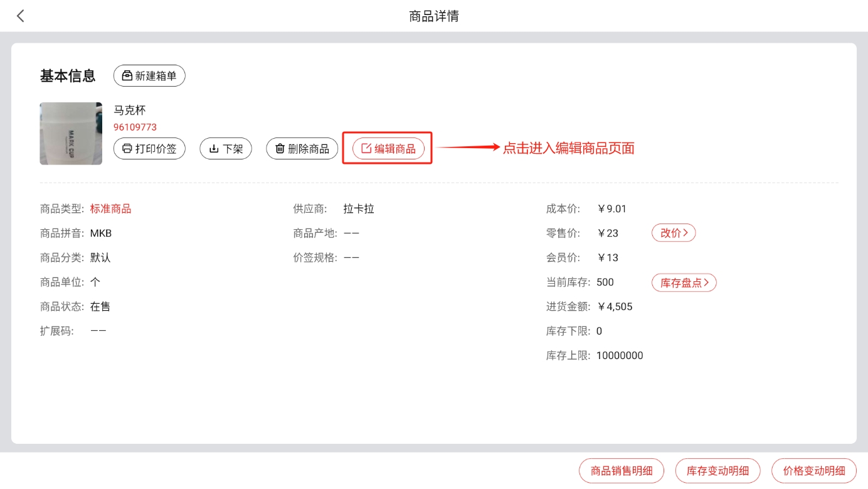Open the 马克杯 product image thumbnail
The height and width of the screenshot is (489, 868).
71,134
